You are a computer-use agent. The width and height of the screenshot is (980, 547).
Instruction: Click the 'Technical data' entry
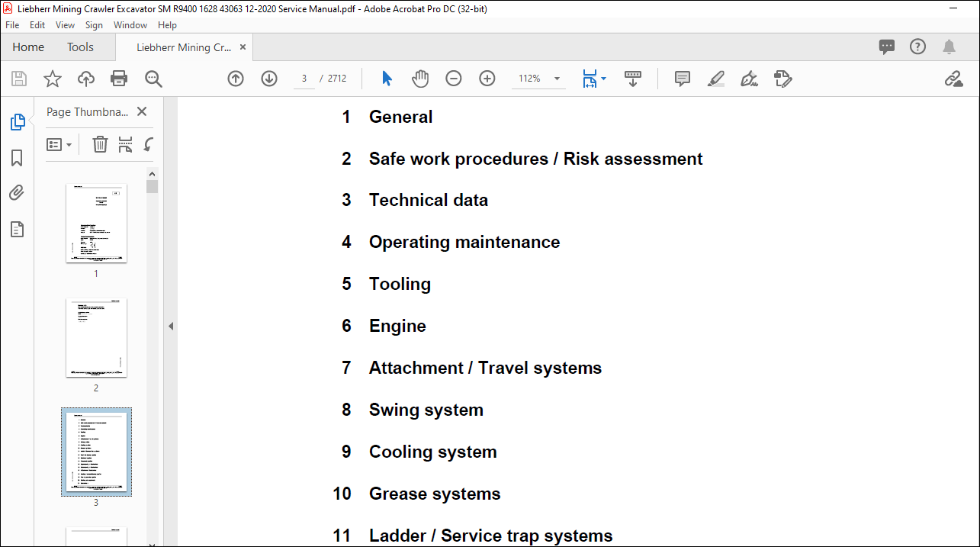coord(429,200)
